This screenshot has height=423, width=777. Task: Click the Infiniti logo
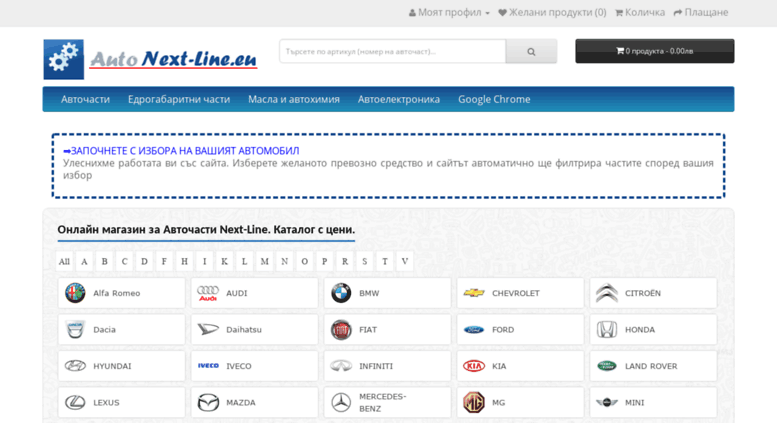point(341,366)
